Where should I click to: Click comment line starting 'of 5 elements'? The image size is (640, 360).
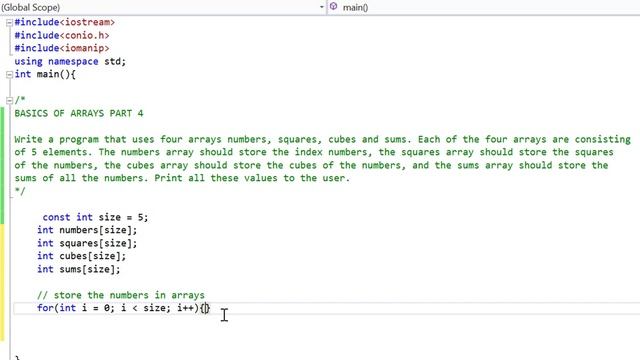pyautogui.click(x=314, y=152)
